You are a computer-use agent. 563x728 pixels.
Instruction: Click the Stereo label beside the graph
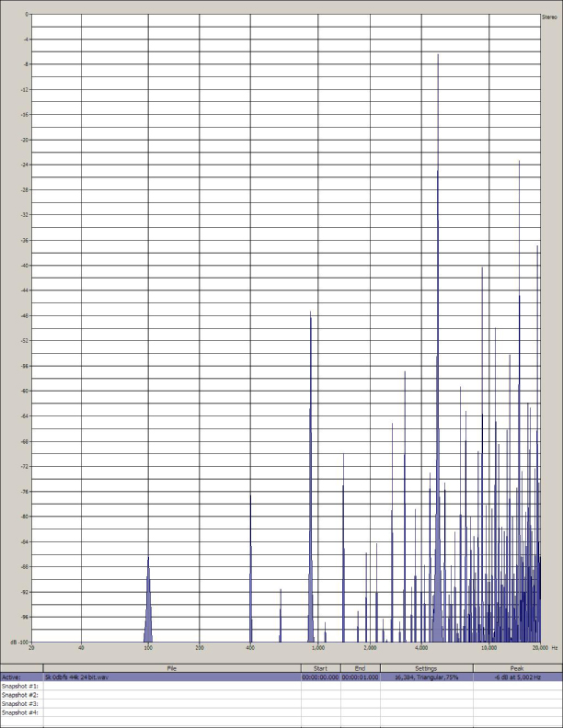[549, 17]
